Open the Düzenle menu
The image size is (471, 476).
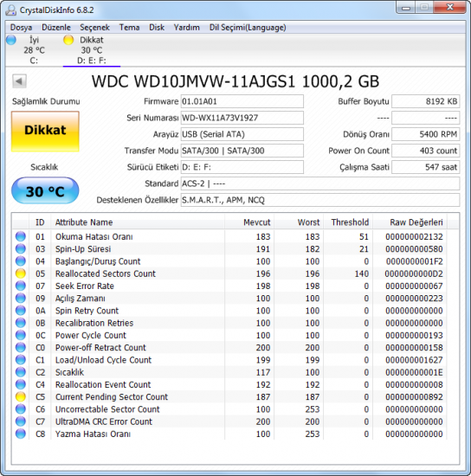pyautogui.click(x=56, y=28)
